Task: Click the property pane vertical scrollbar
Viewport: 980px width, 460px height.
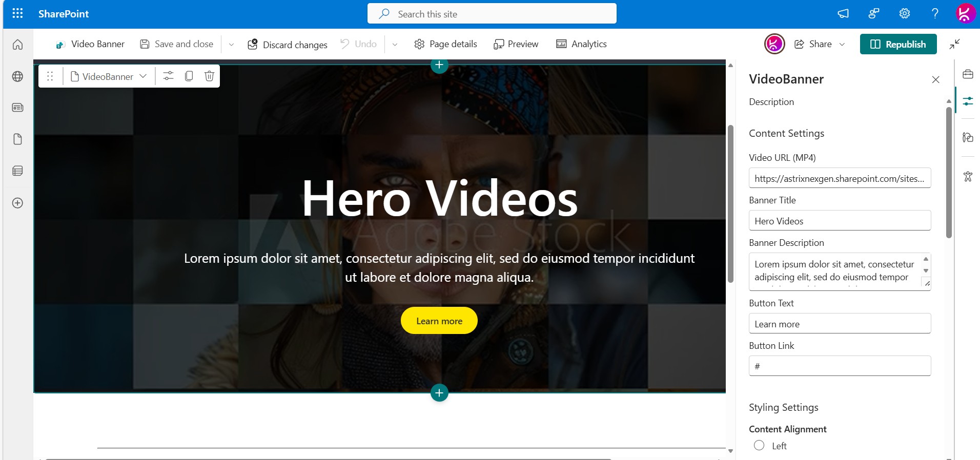Action: (x=949, y=173)
